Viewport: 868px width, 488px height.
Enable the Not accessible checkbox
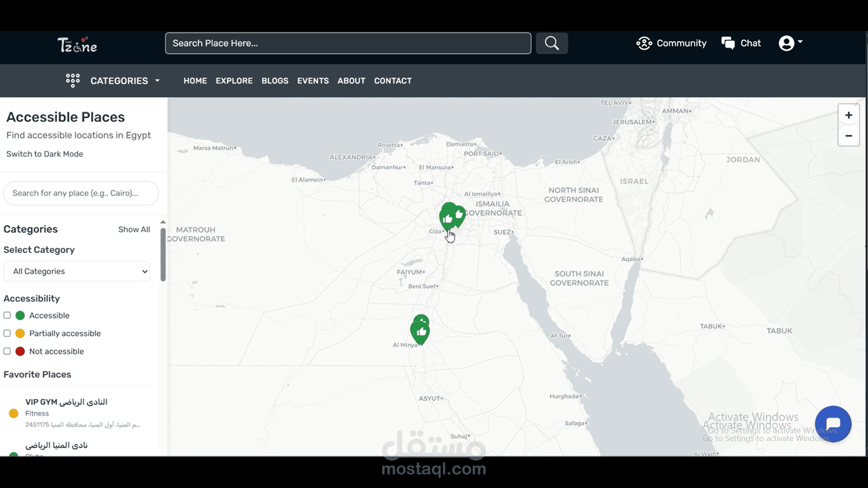point(7,351)
